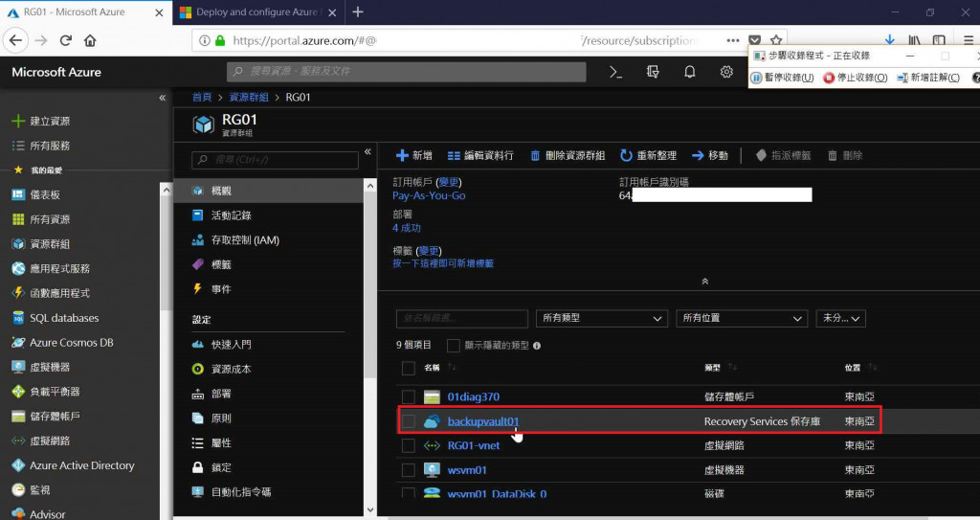The width and height of the screenshot is (980, 520).
Task: Open page actions ellipsis in address bar
Action: [733, 40]
